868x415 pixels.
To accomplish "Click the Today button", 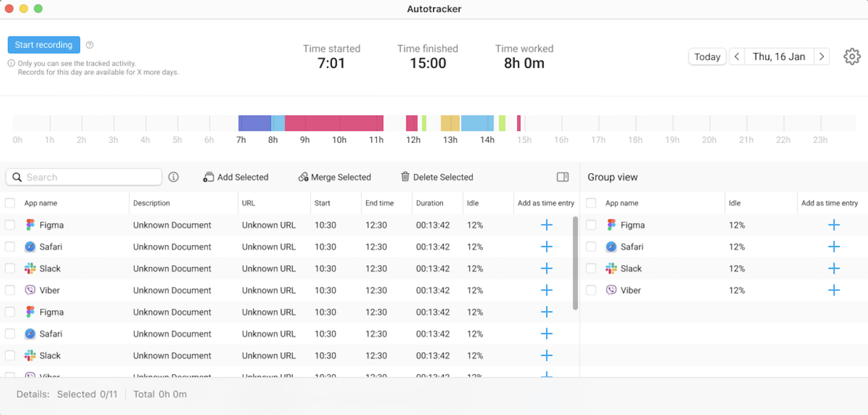I will point(707,56).
